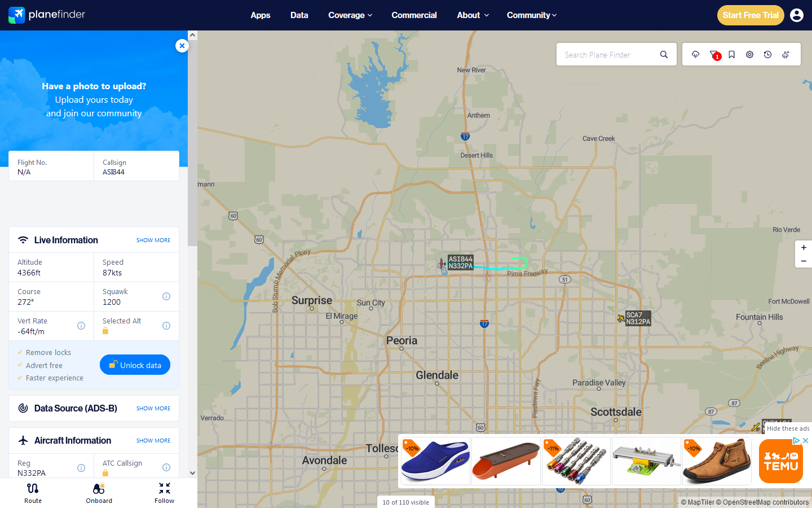The height and width of the screenshot is (508, 812).
Task: Click the panel scrollbar up arrow
Action: [x=192, y=35]
